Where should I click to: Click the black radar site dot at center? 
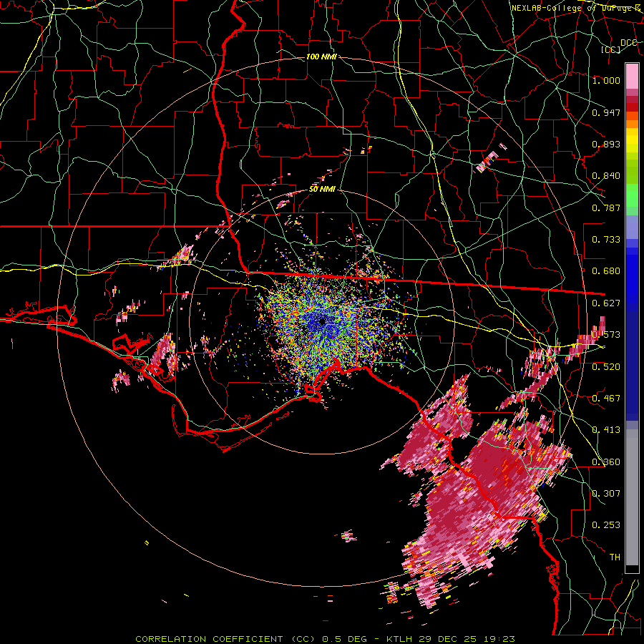point(322,321)
